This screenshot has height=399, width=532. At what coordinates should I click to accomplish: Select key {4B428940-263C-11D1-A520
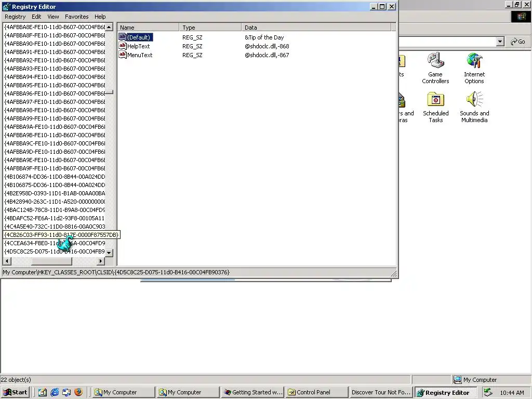pyautogui.click(x=54, y=202)
